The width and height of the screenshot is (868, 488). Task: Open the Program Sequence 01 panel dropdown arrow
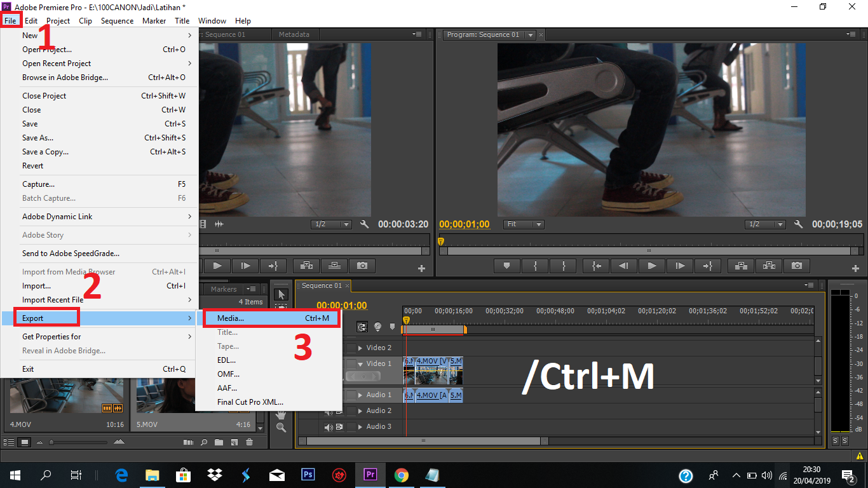pos(531,35)
